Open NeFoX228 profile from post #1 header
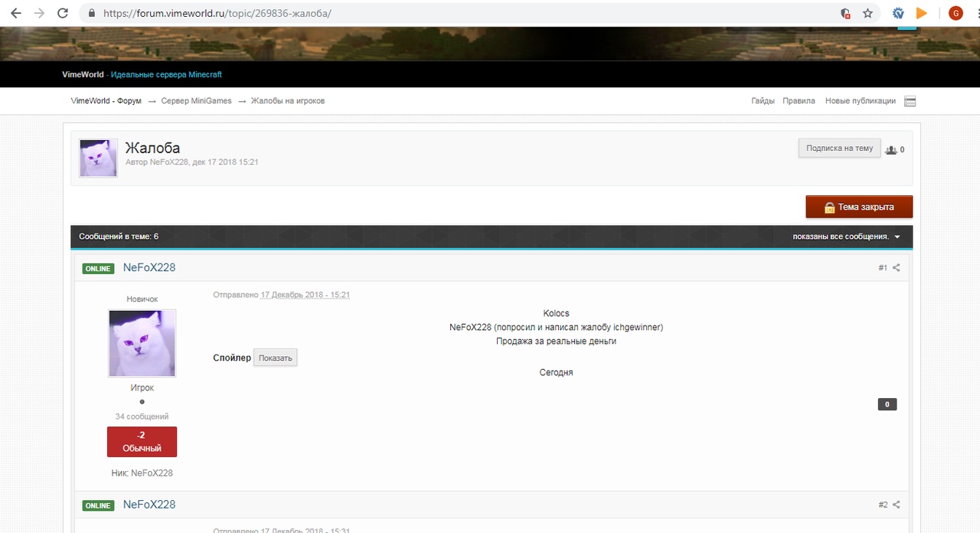Viewport: 980px width, 533px height. click(x=149, y=267)
